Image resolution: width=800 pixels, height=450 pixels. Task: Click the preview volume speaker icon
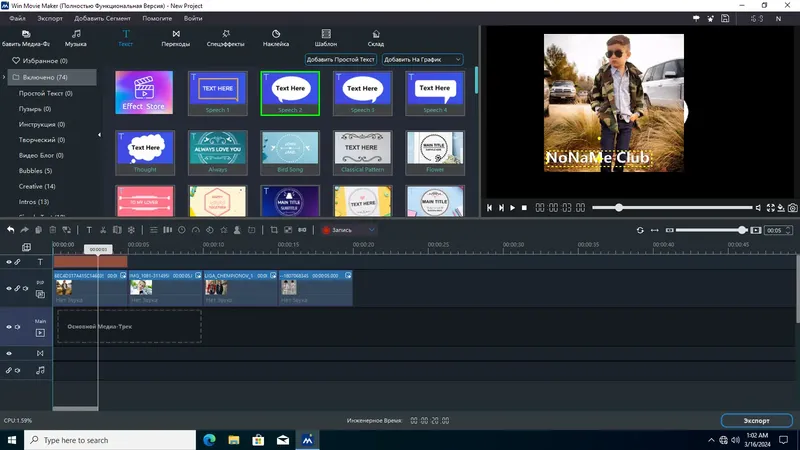pos(758,208)
